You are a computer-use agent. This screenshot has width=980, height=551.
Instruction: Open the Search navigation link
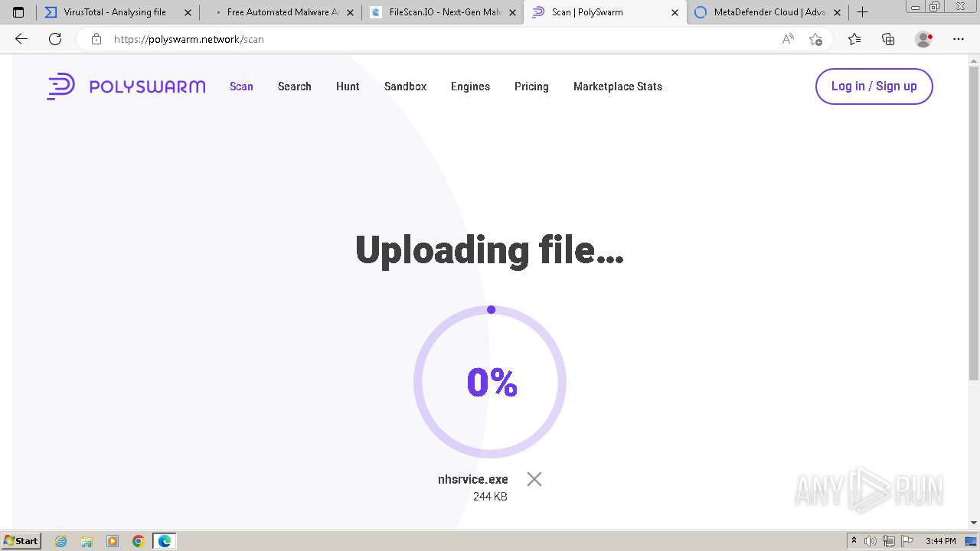click(295, 86)
